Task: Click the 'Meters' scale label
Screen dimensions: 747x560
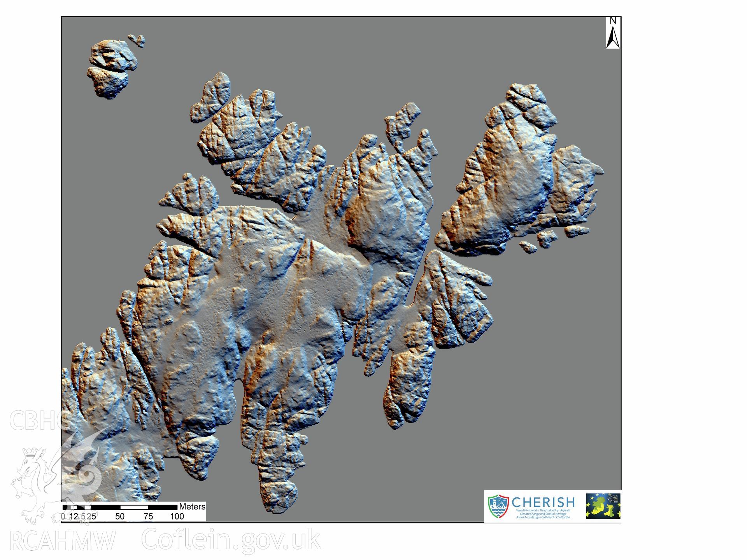Action: [192, 507]
